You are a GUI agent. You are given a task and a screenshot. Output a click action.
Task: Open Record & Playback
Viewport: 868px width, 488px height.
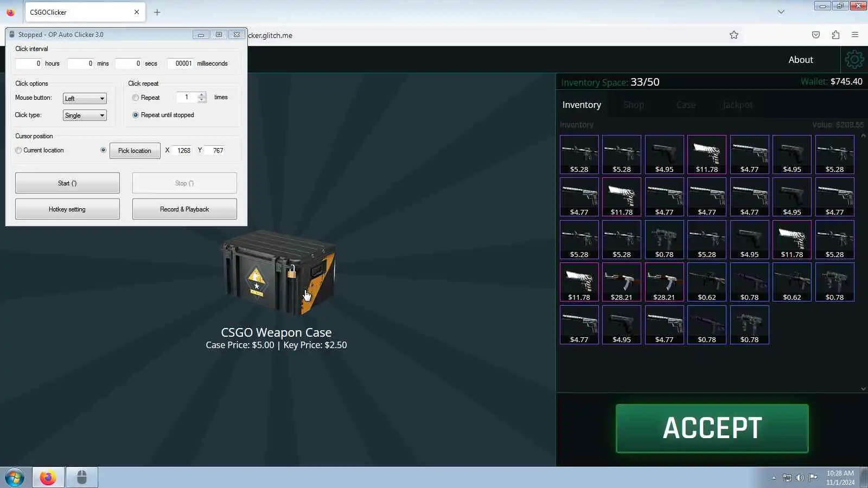point(184,209)
